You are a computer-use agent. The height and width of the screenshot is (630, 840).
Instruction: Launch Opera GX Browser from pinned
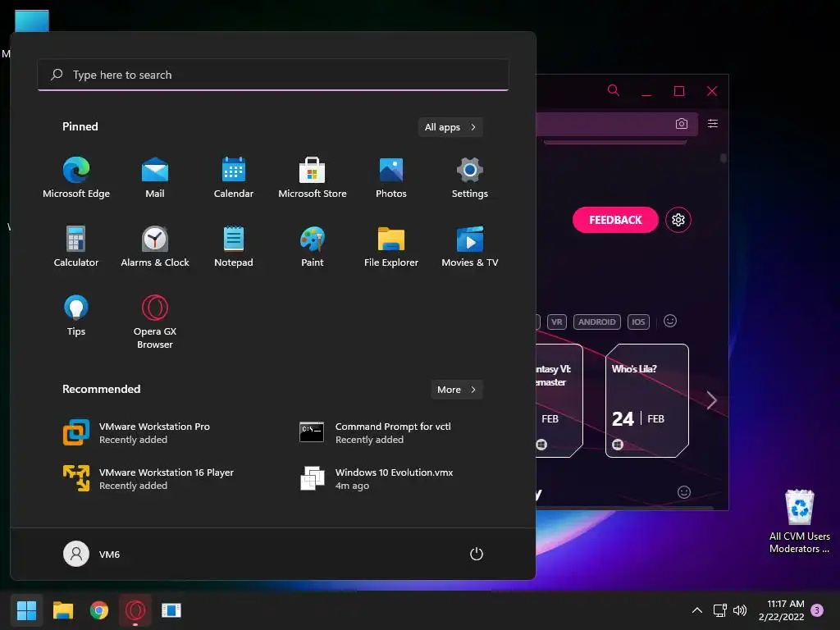155,322
